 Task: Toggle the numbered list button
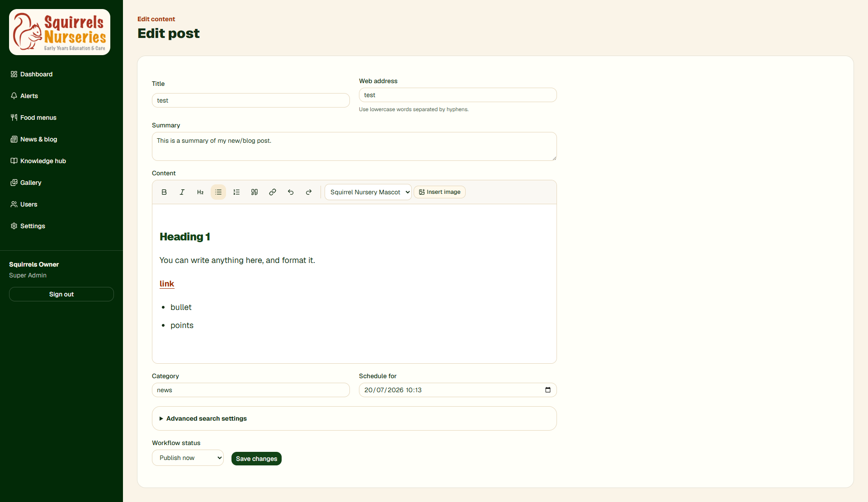(236, 192)
